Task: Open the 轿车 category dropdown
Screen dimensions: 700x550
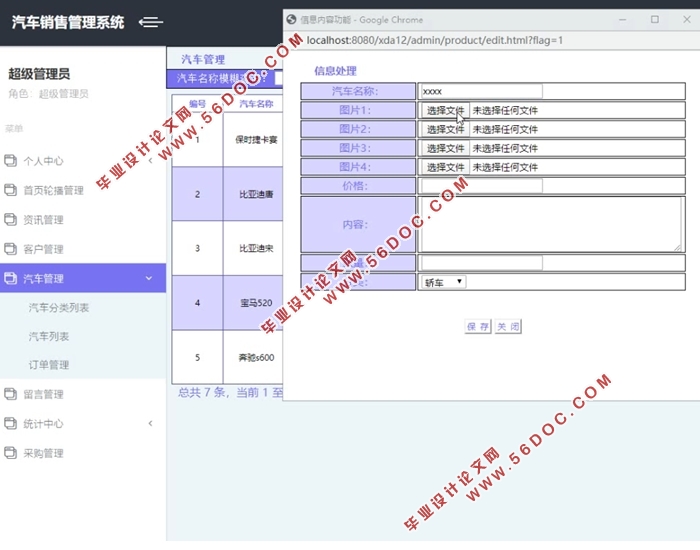Action: pyautogui.click(x=443, y=282)
